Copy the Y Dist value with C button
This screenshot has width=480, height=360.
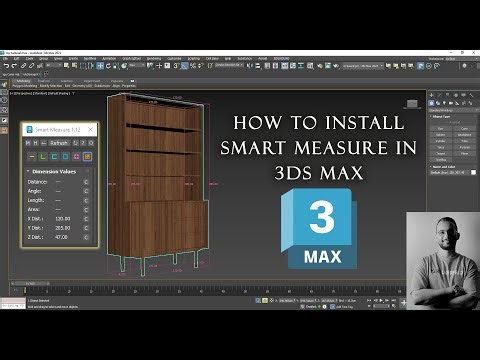(86, 228)
